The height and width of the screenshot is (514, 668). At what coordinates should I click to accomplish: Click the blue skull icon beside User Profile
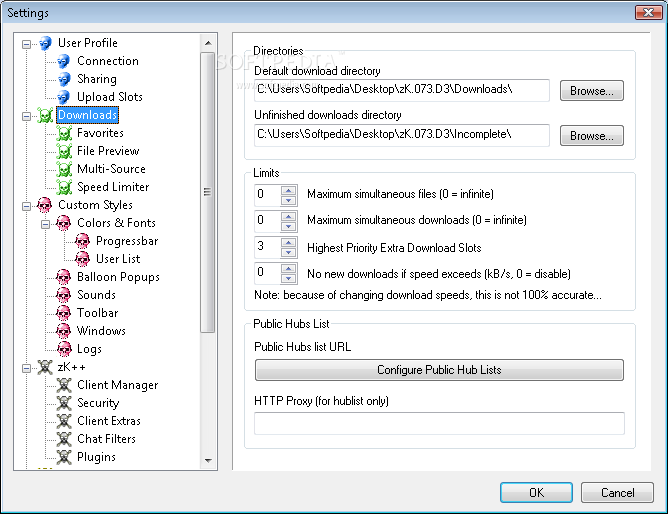pyautogui.click(x=45, y=43)
